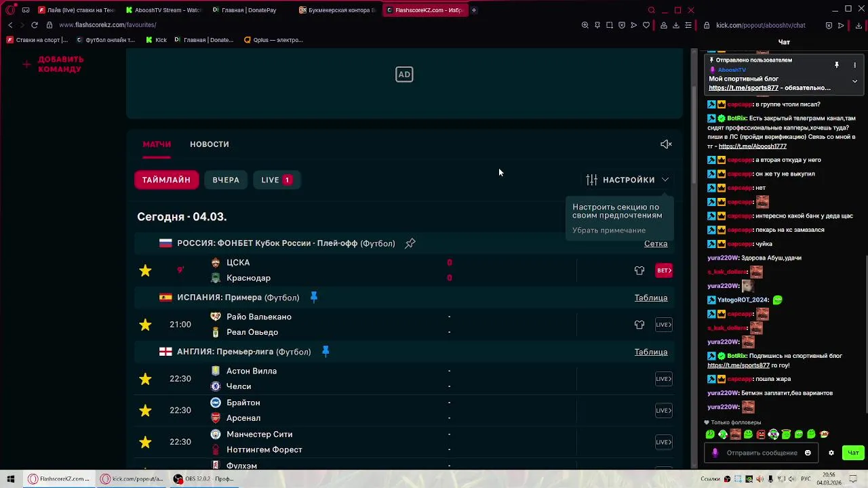This screenshot has width=868, height=488.
Task: Click the ЦСКА team name
Action: pos(238,262)
